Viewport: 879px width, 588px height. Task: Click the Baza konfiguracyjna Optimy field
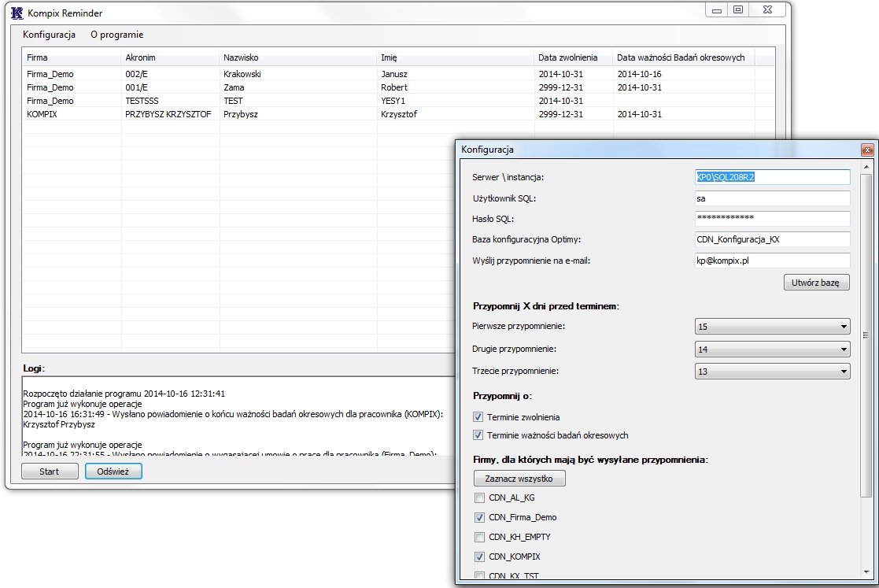coord(772,239)
